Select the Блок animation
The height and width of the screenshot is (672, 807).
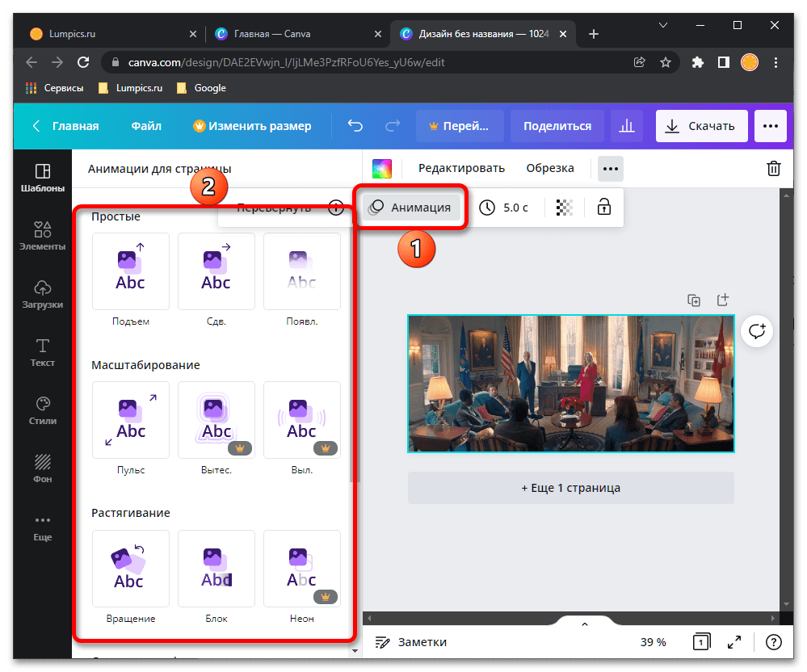(216, 569)
